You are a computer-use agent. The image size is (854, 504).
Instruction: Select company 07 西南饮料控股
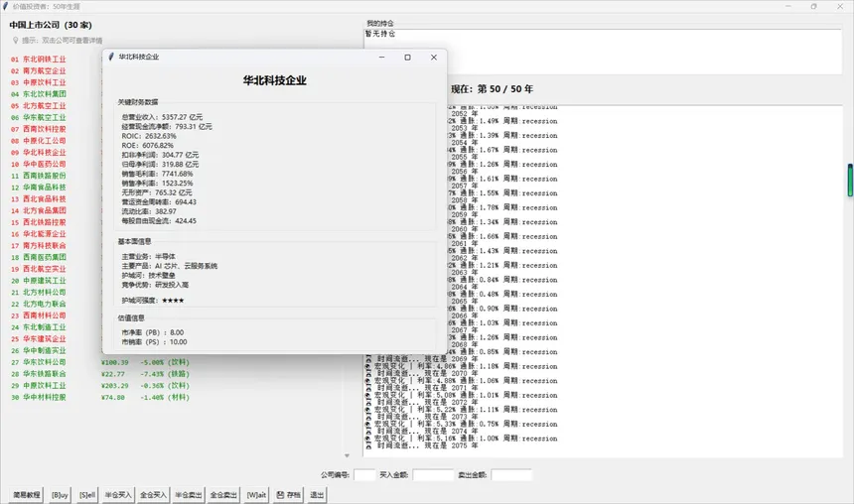coord(39,129)
